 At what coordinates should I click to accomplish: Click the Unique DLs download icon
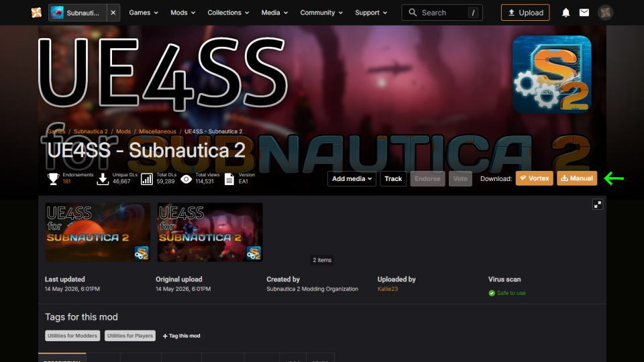click(103, 179)
